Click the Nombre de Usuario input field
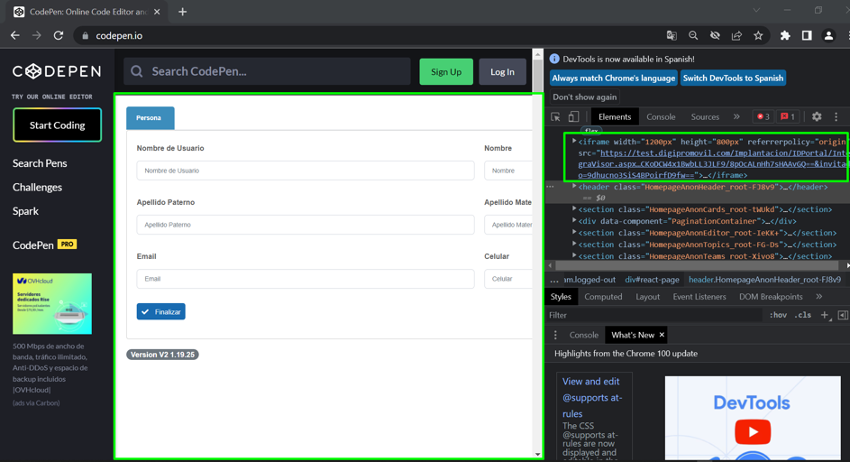The width and height of the screenshot is (850, 462). click(305, 171)
